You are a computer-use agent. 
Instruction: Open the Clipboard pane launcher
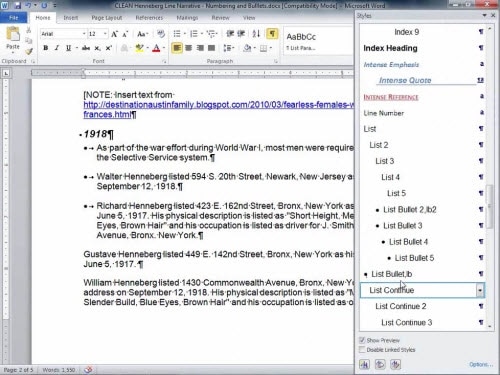[x=33, y=61]
